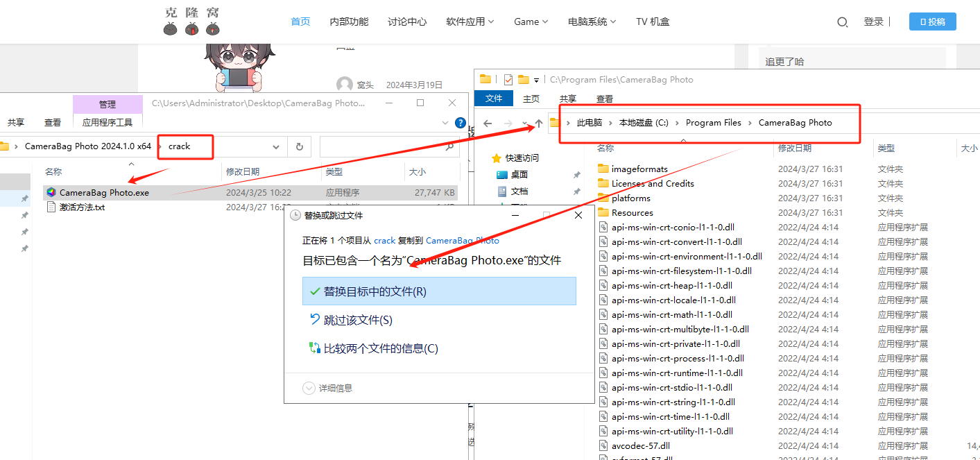
Task: Click the 此电脑 breadcrumb
Action: click(x=590, y=122)
